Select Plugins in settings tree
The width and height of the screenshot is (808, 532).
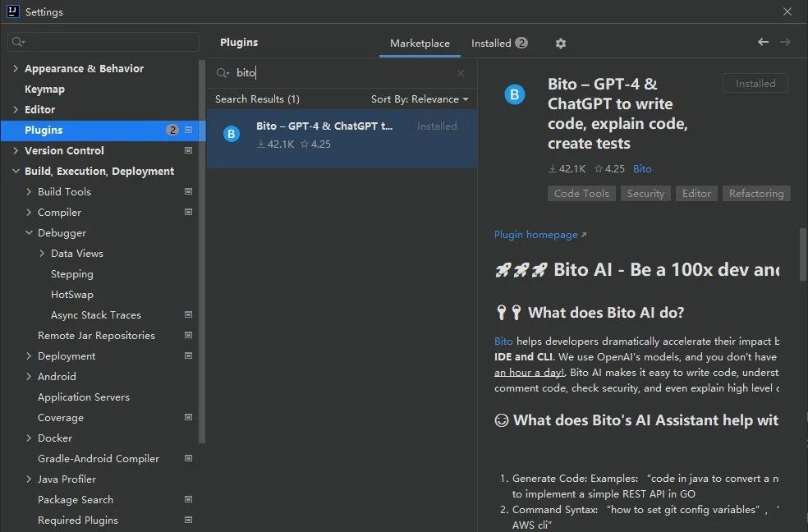[103, 131]
